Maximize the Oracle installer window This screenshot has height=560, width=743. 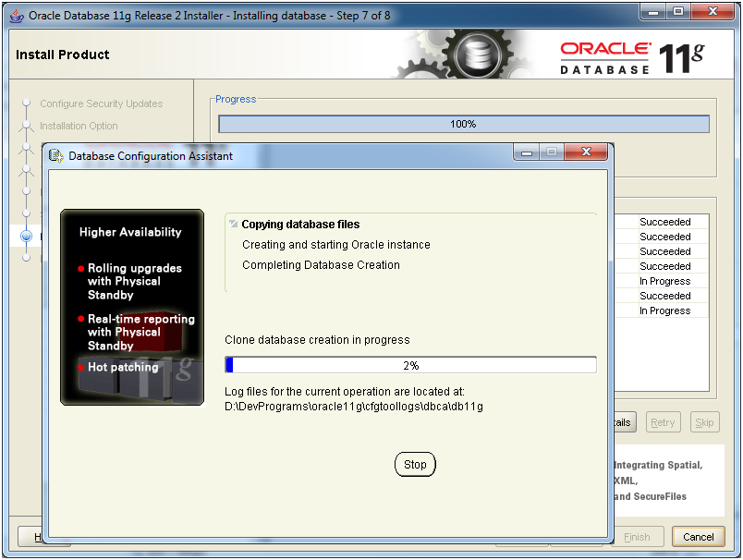[x=678, y=12]
